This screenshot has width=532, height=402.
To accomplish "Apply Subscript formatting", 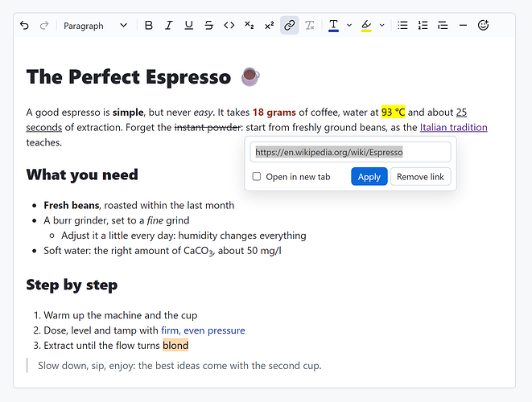I will 249,26.
